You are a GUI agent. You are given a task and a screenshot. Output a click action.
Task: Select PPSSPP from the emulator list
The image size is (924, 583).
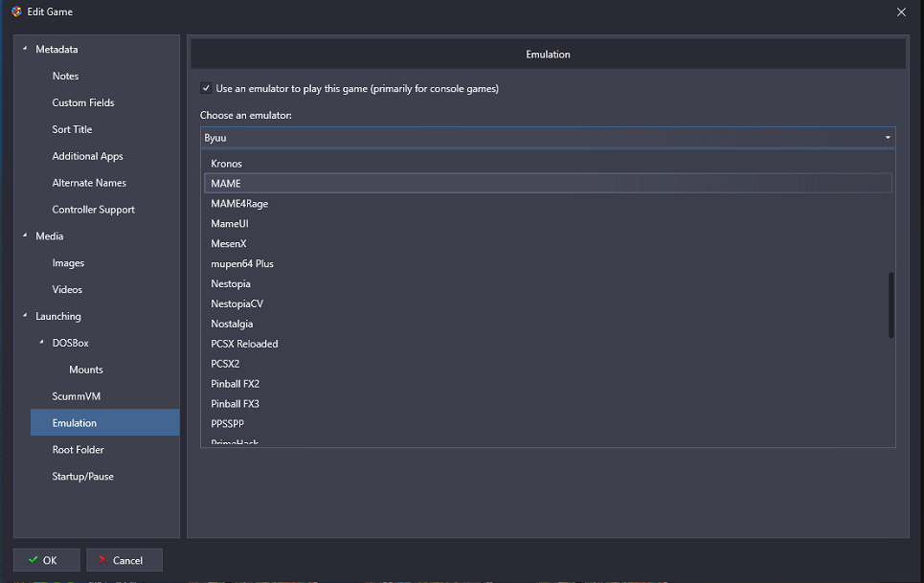pyautogui.click(x=548, y=424)
